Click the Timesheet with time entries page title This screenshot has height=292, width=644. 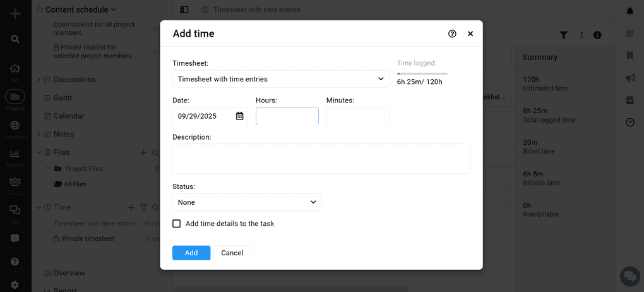[257, 9]
